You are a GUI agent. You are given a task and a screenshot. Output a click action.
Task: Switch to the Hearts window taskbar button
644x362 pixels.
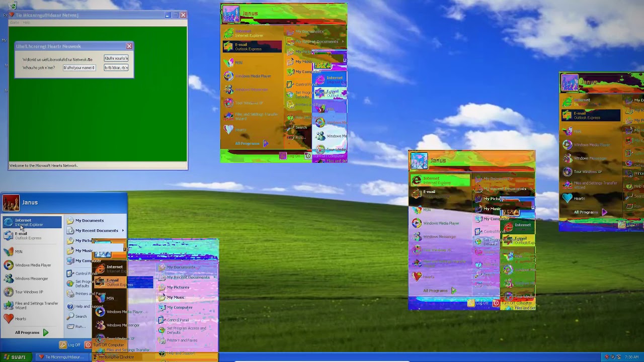(x=62, y=357)
